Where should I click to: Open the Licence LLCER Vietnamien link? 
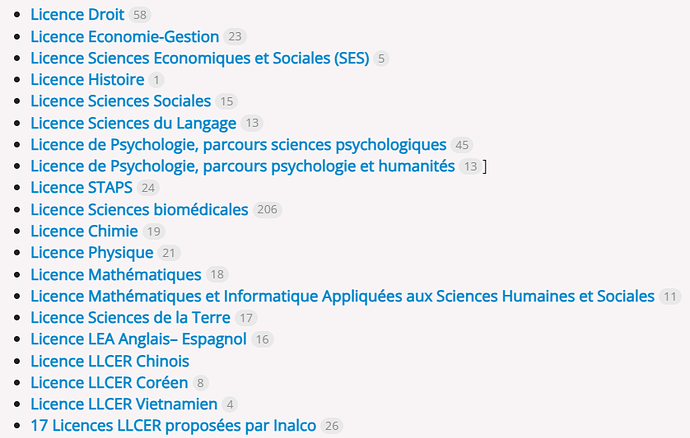(x=124, y=404)
